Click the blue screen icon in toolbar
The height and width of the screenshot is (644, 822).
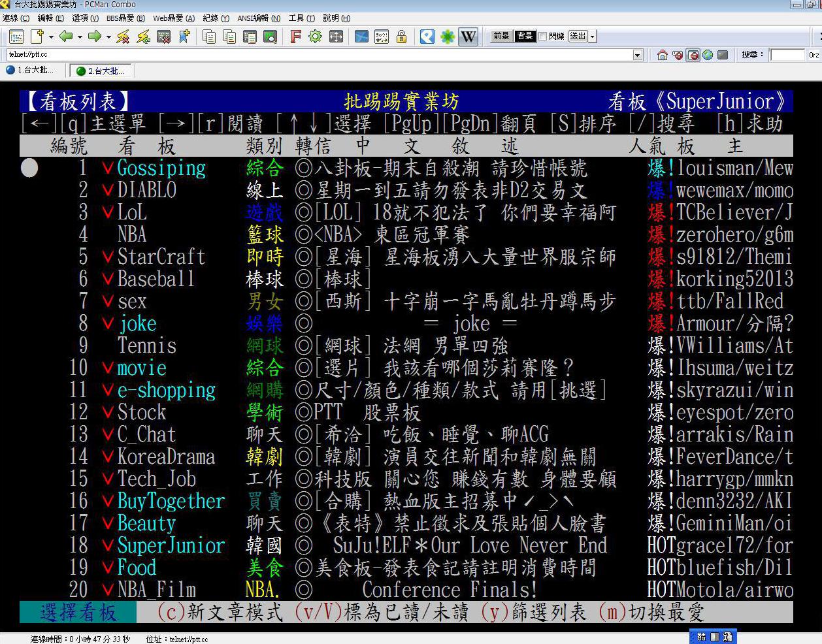click(x=361, y=37)
